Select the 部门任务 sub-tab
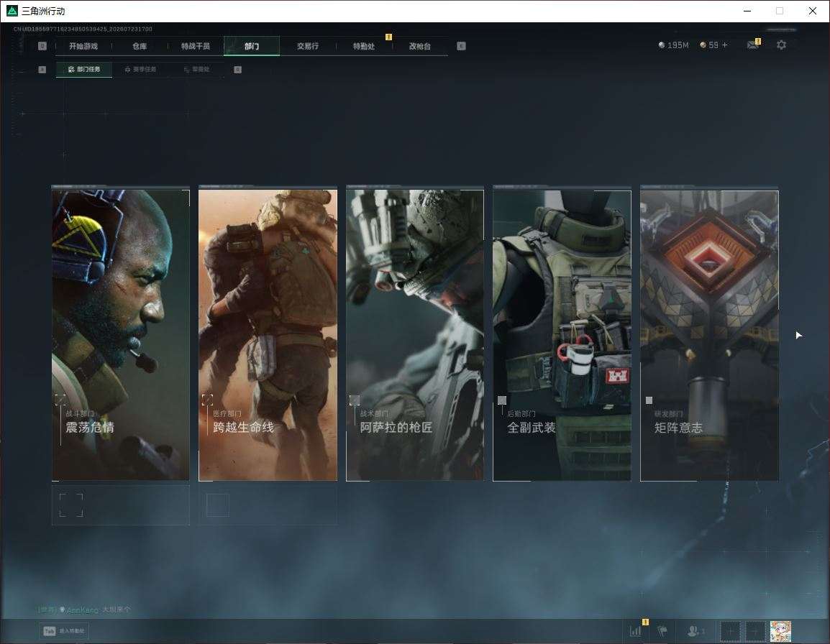This screenshot has width=830, height=644. coord(84,69)
